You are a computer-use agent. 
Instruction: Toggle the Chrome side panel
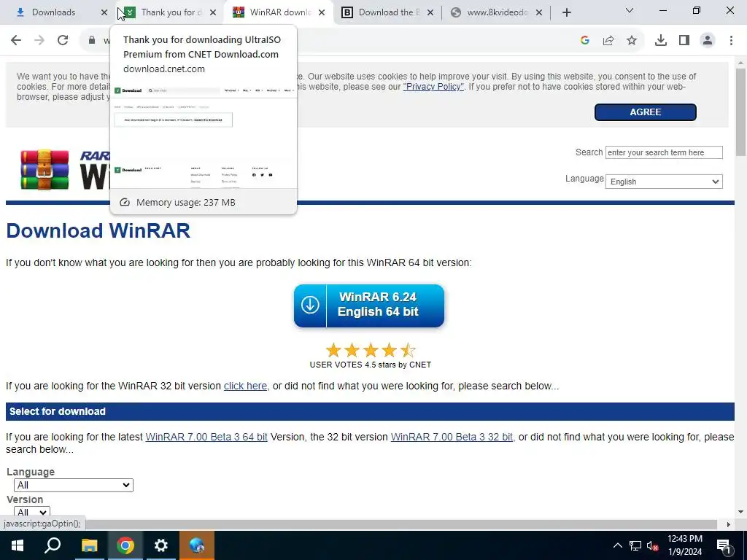pos(684,41)
